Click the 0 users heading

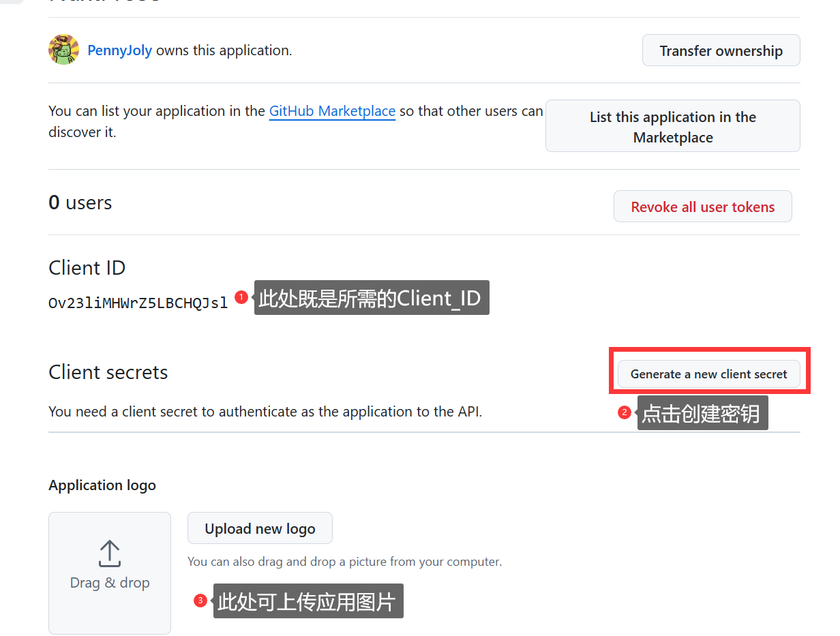[80, 202]
